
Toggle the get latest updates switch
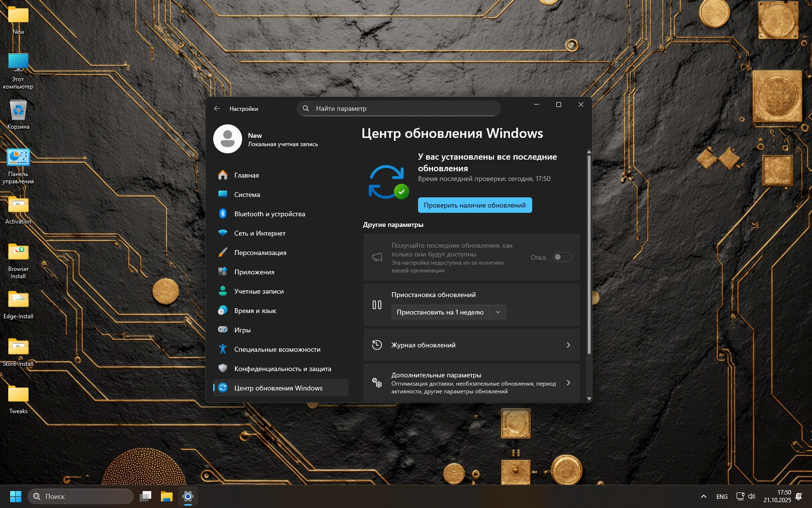562,257
